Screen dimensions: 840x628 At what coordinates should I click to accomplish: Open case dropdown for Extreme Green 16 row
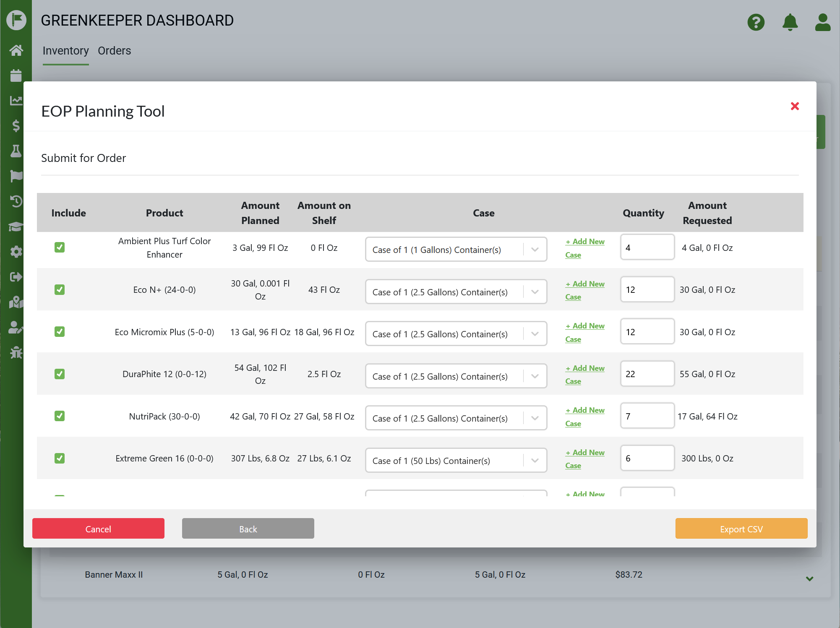tap(456, 461)
